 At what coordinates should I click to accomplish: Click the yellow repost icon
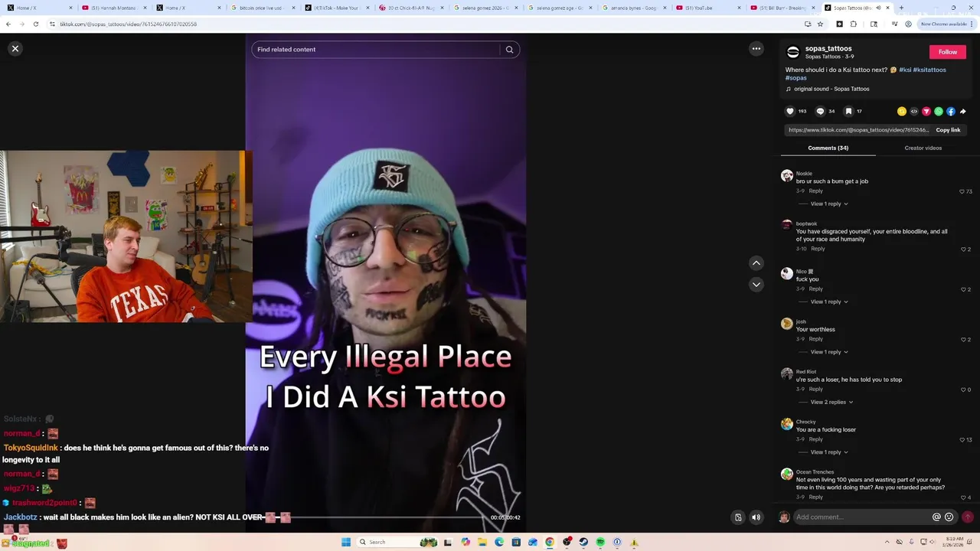[901, 111]
